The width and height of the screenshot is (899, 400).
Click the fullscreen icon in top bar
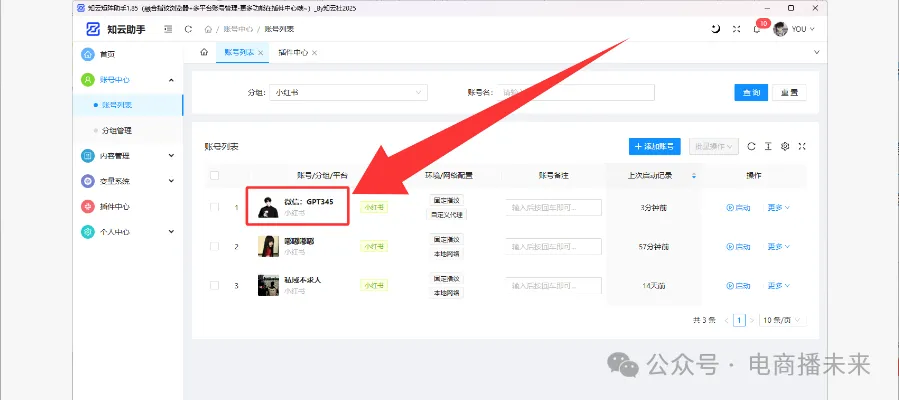(x=736, y=29)
